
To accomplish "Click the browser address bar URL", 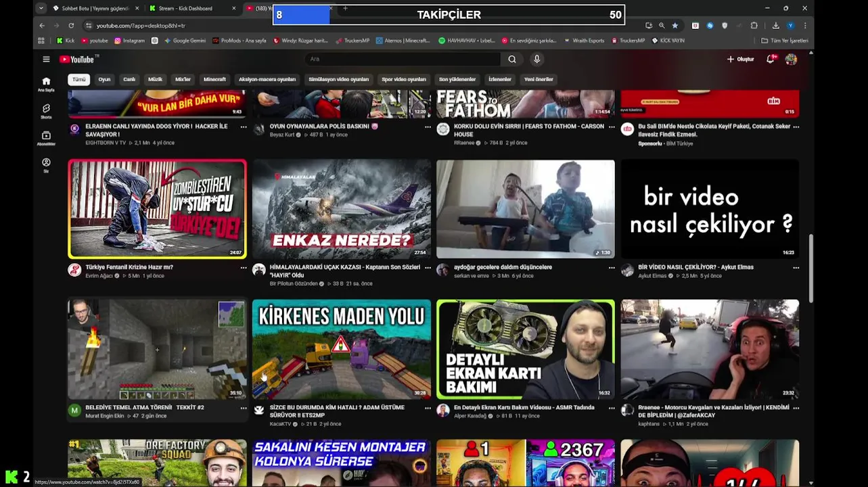I will pos(141,26).
